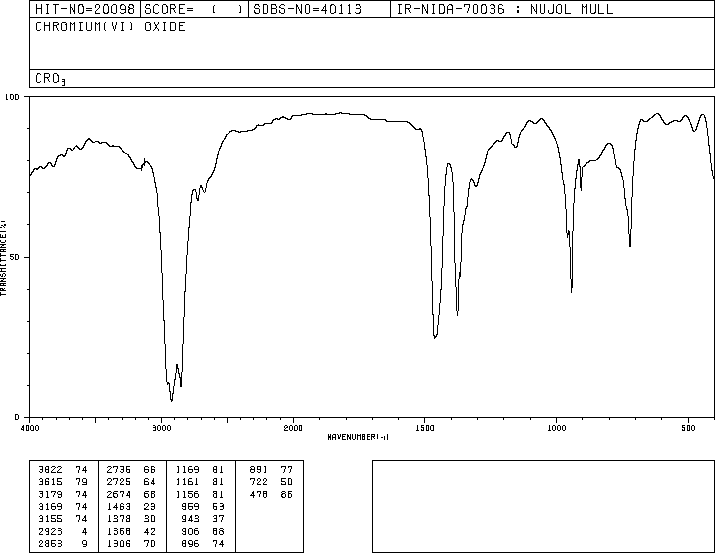Select the 1378 peak table entry
Image resolution: width=715 pixels, height=553 pixels.
click(x=119, y=519)
